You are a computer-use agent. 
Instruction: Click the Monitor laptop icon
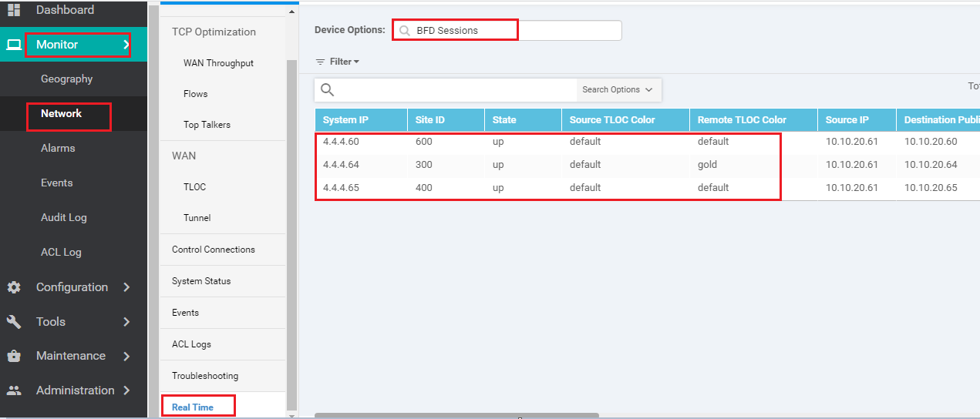pos(13,45)
